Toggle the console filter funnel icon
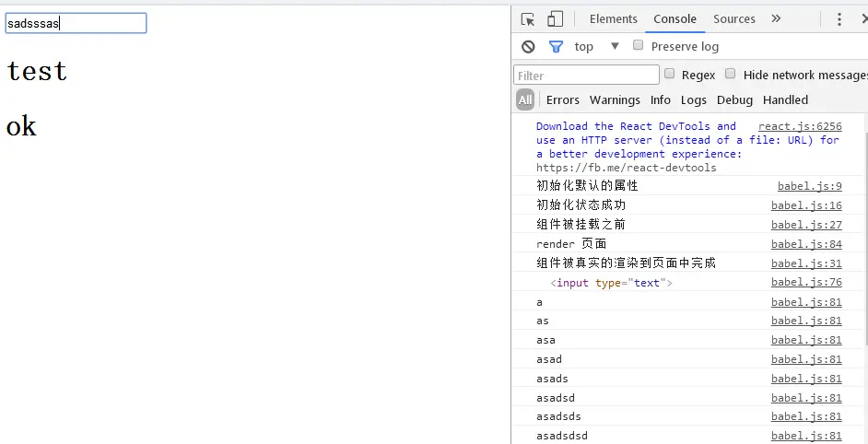This screenshot has height=444, width=868. point(556,46)
